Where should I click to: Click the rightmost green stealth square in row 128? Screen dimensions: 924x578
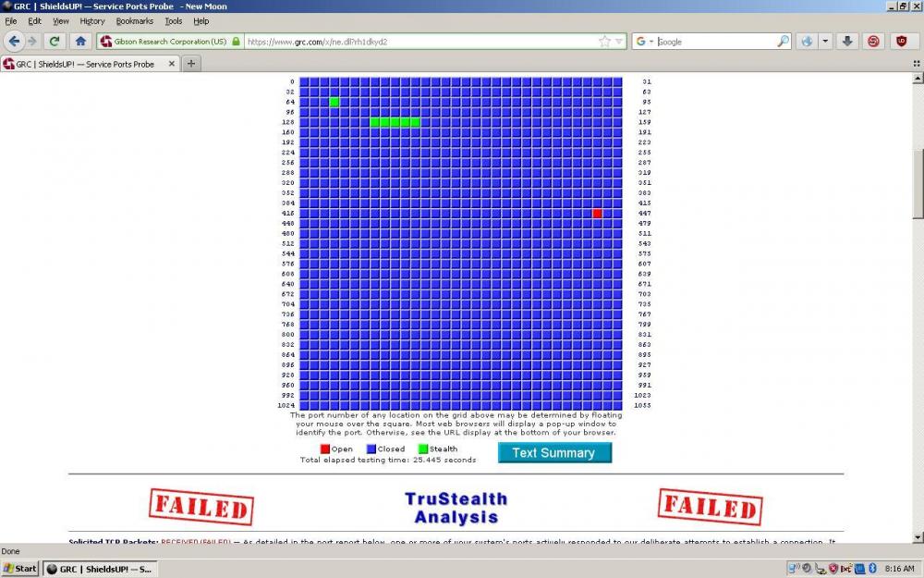(x=415, y=122)
